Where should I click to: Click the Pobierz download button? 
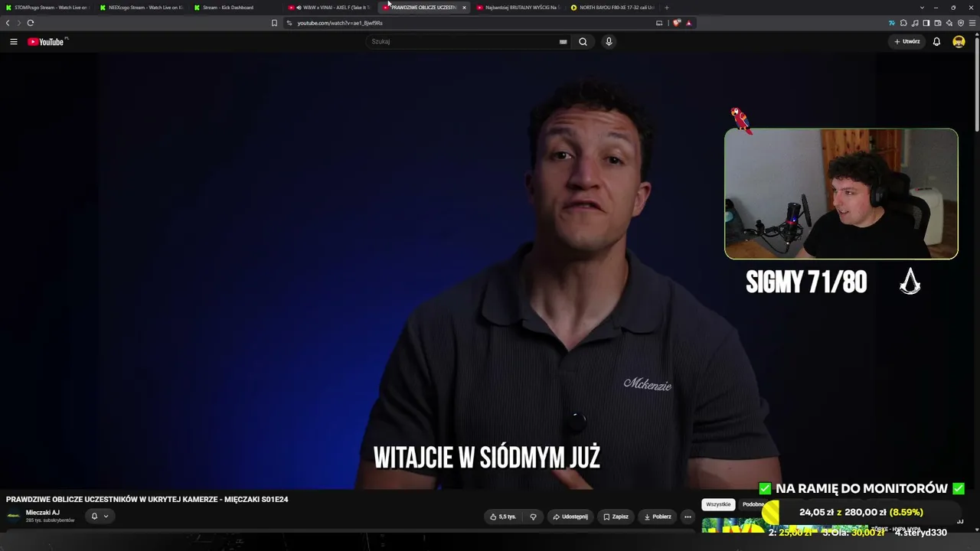coord(658,517)
